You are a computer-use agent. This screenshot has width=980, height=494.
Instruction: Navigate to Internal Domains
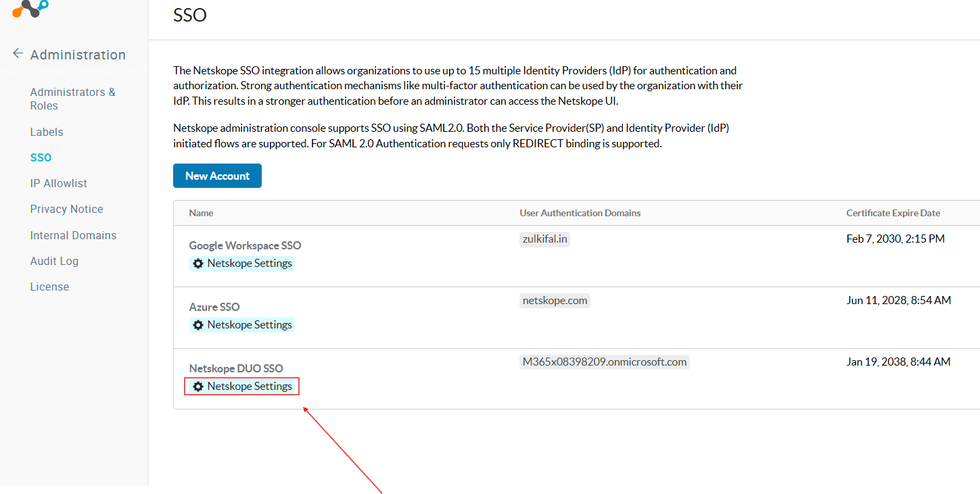point(73,235)
